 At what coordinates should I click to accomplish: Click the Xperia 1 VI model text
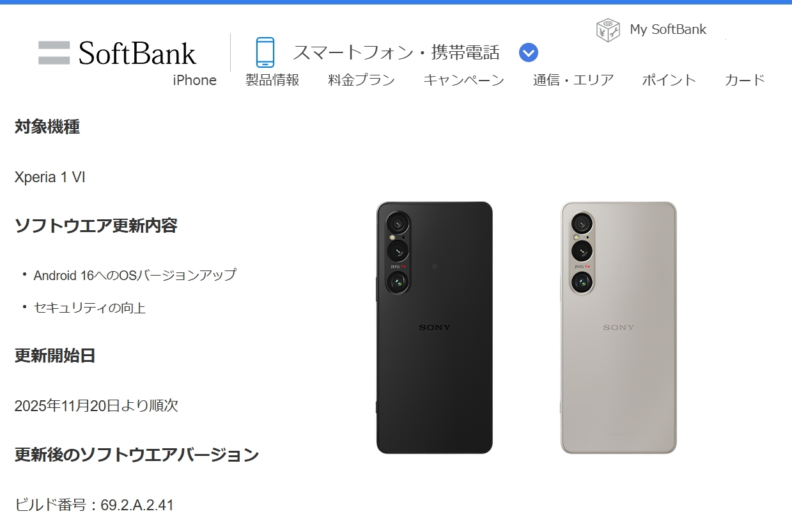pos(50,177)
